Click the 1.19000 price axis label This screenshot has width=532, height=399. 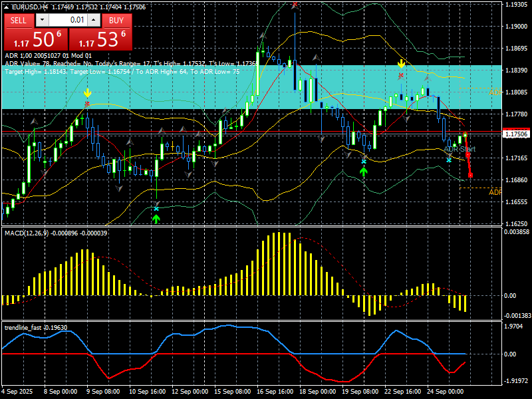pos(517,27)
